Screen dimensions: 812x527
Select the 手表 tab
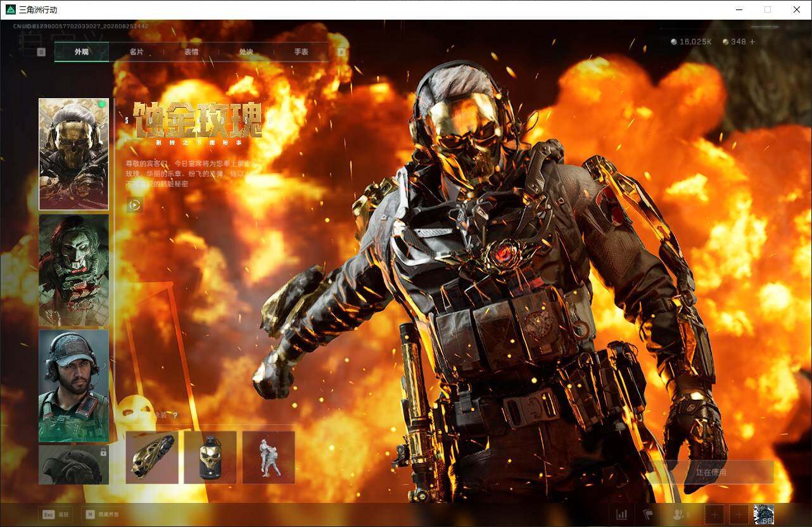(x=301, y=52)
